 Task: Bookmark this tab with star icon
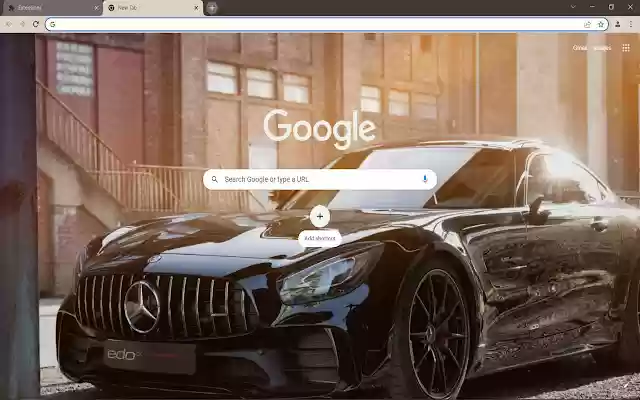tap(600, 24)
